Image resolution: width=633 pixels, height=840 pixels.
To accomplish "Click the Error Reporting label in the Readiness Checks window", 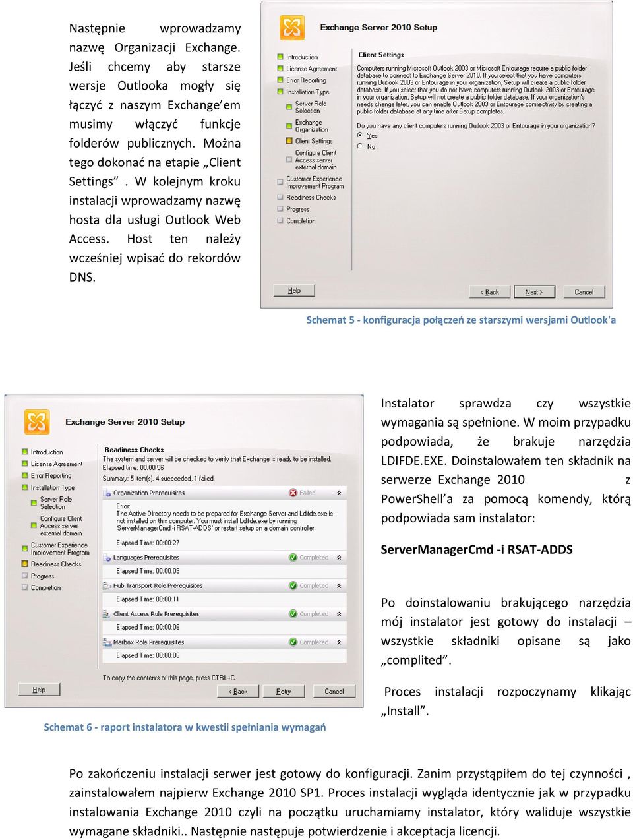I will point(51,476).
